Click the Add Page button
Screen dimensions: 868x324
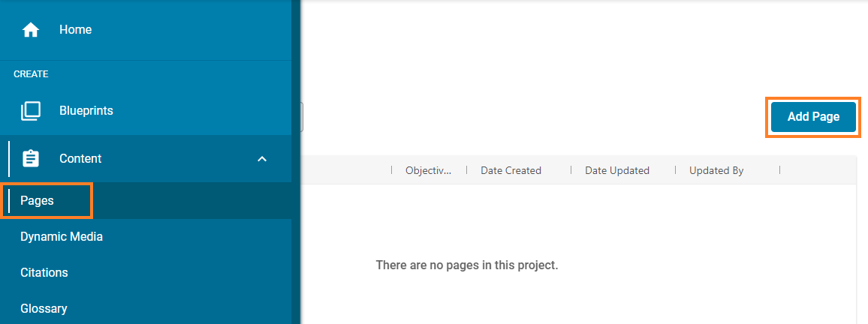pos(813,117)
